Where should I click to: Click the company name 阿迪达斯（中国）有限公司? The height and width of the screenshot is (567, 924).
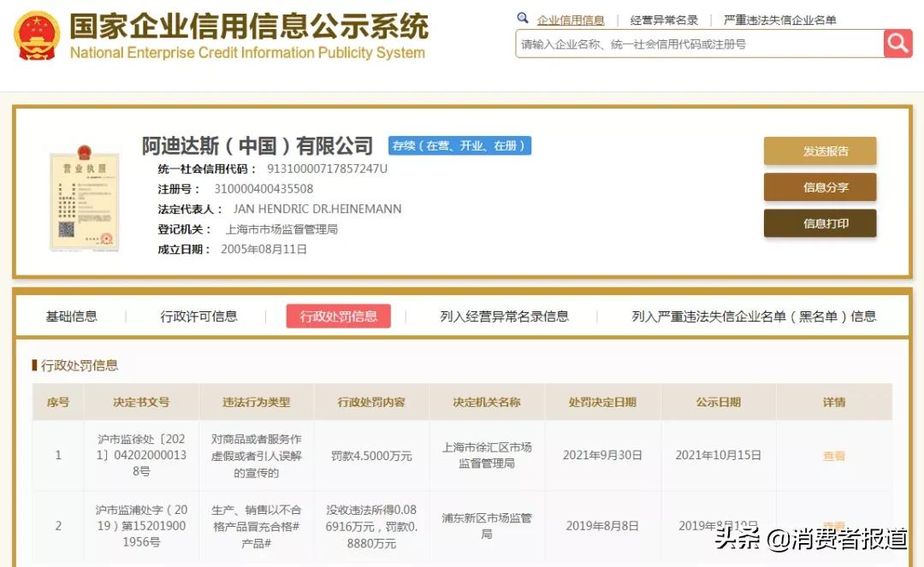pyautogui.click(x=258, y=145)
